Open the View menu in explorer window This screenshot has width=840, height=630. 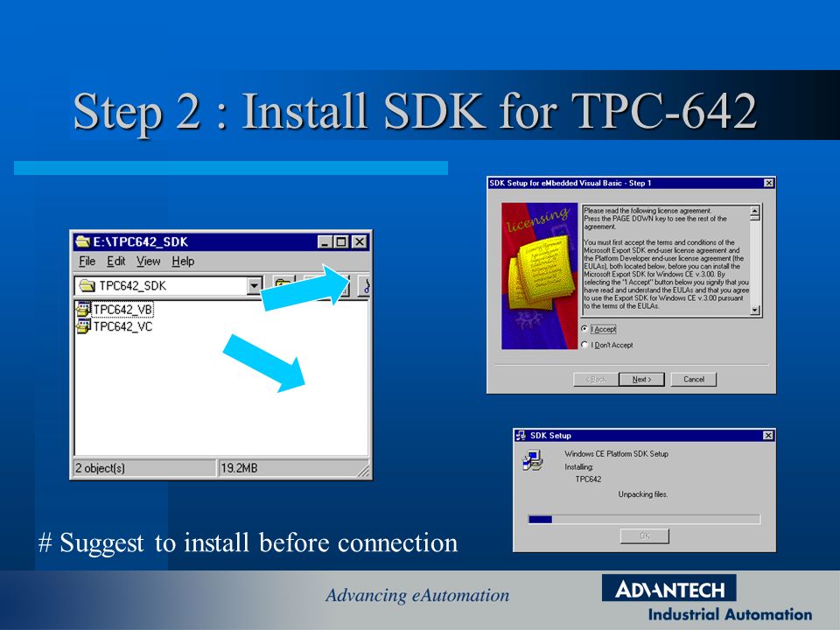pyautogui.click(x=148, y=262)
